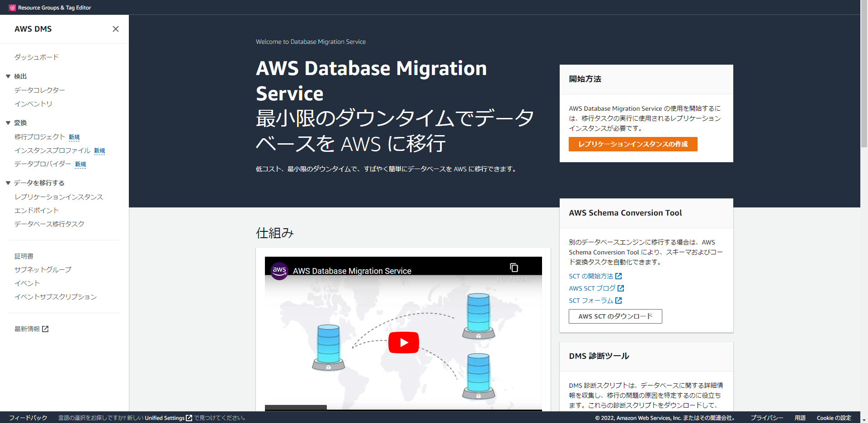
Task: Open Resource Groups & Tag Editor icon
Action: point(12,8)
